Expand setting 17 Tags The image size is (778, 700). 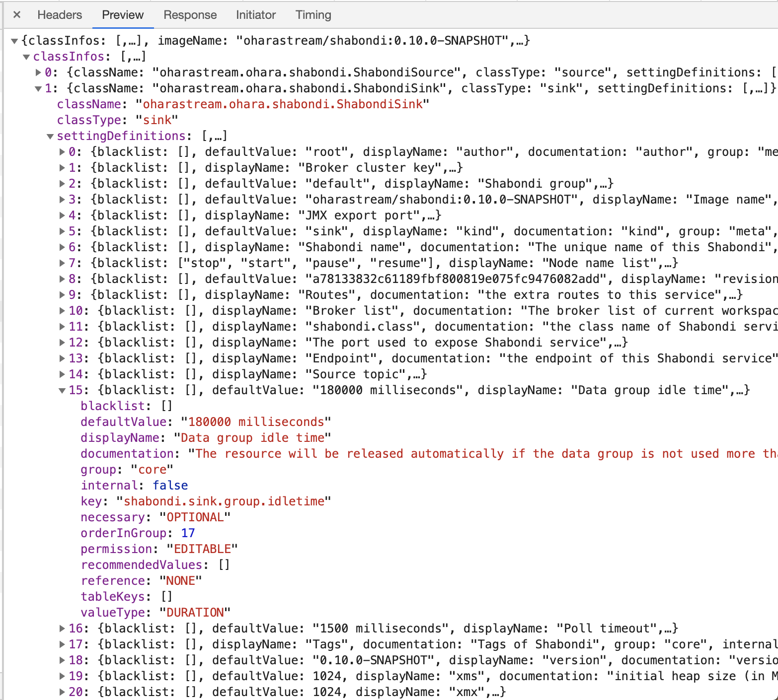click(62, 644)
